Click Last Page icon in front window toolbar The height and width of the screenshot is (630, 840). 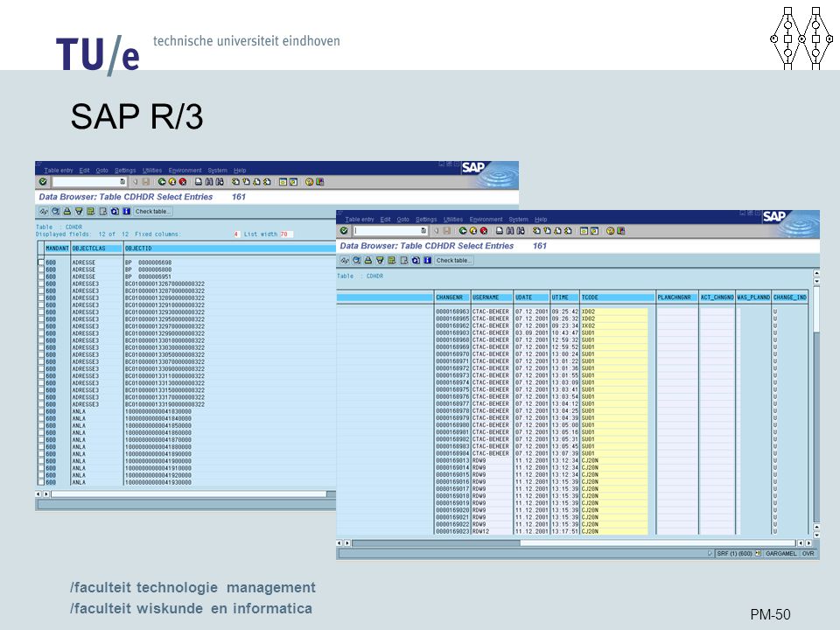coord(568,230)
